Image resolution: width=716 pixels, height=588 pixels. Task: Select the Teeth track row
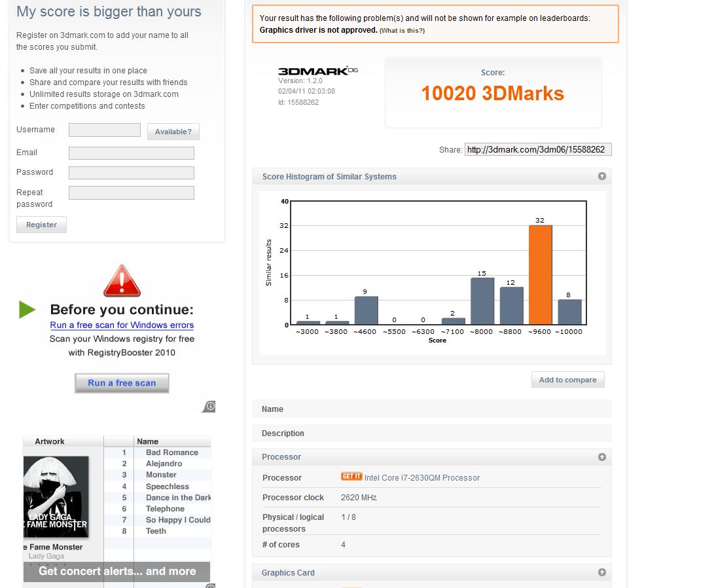[x=158, y=531]
